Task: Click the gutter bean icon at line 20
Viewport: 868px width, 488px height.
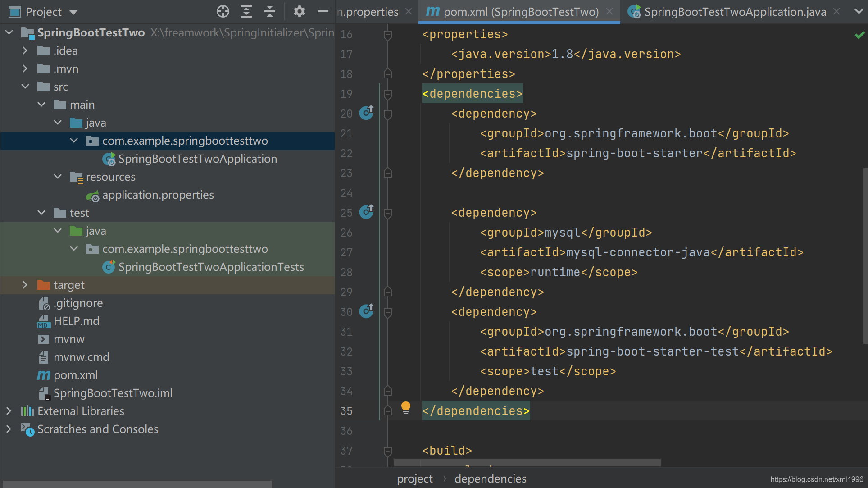Action: click(x=366, y=113)
